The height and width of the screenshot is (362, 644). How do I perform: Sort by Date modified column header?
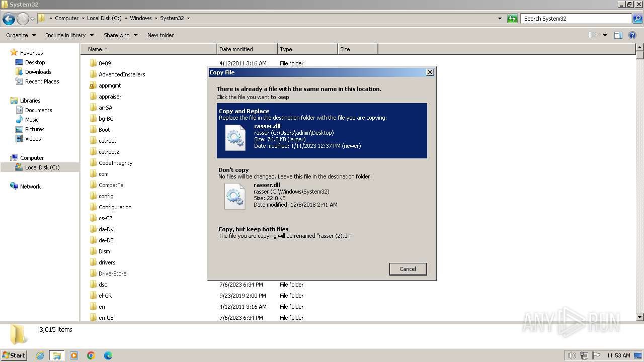point(247,49)
